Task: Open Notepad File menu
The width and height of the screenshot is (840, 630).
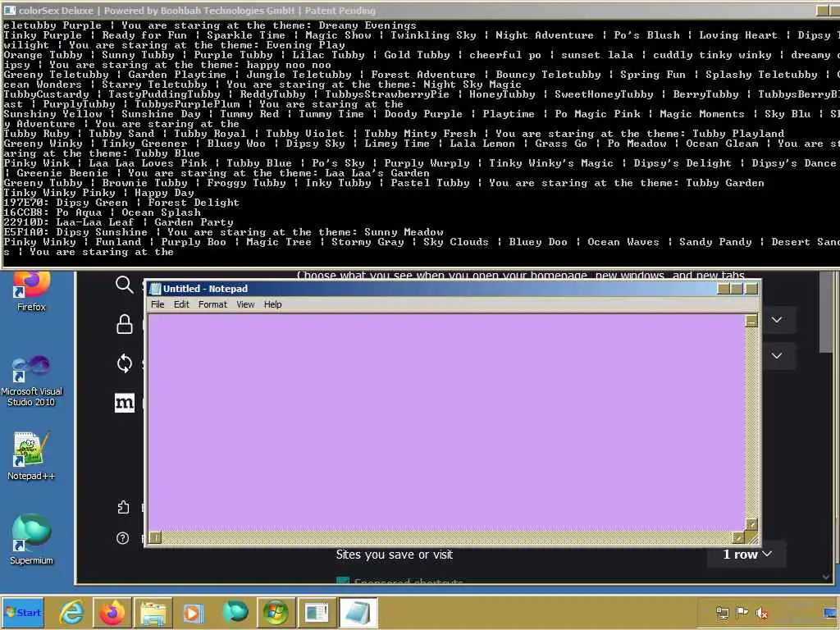Action: (x=157, y=304)
